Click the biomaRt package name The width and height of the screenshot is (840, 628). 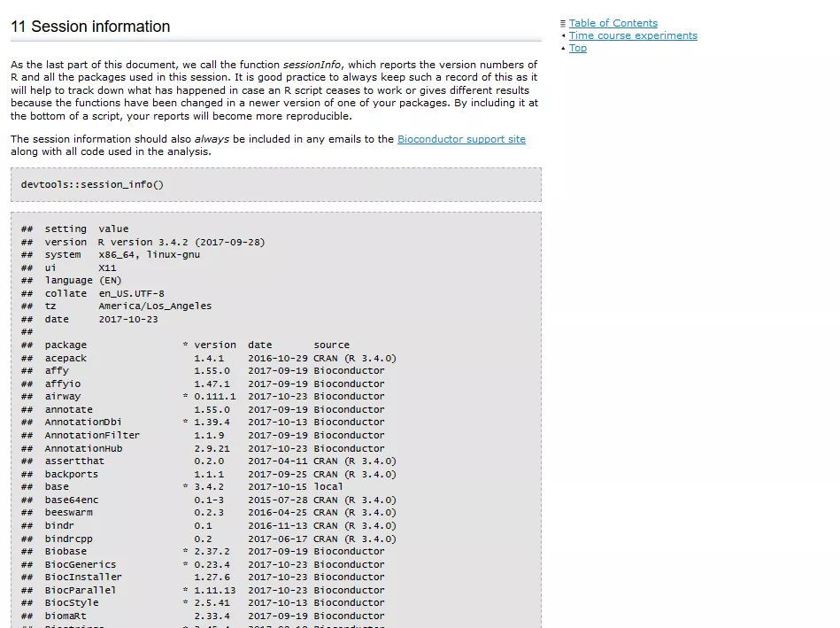click(66, 616)
